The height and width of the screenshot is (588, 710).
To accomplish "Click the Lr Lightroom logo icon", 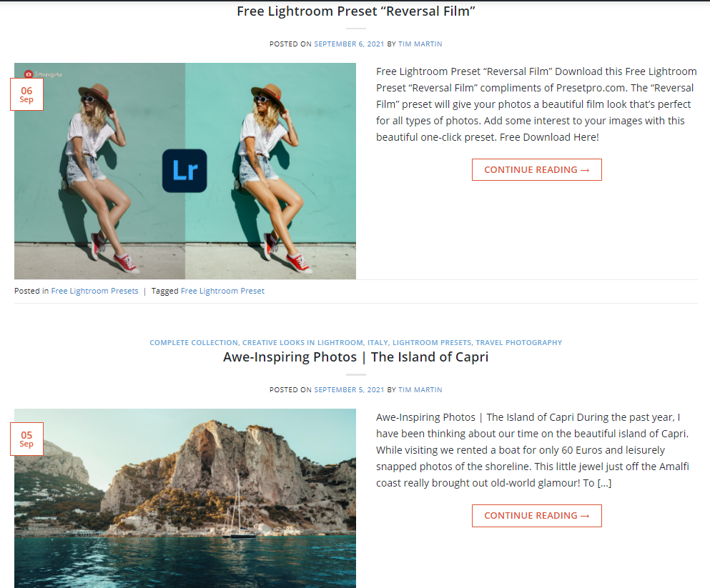I will point(184,171).
